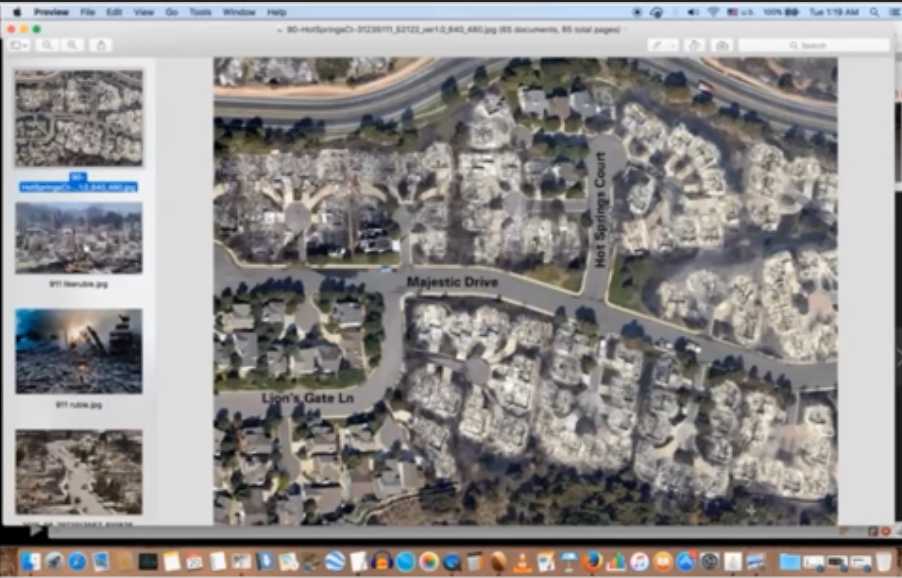Click the zoom out magnifier button
This screenshot has height=578, width=902.
(x=47, y=45)
